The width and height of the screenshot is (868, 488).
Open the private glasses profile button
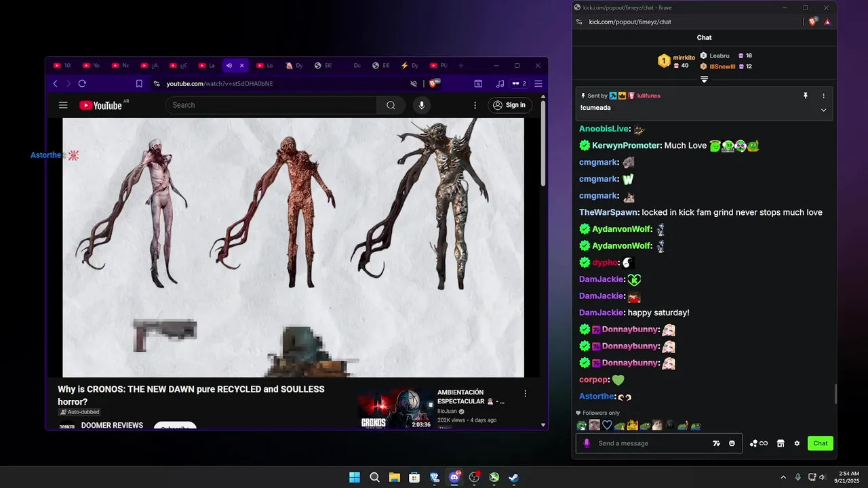519,83
